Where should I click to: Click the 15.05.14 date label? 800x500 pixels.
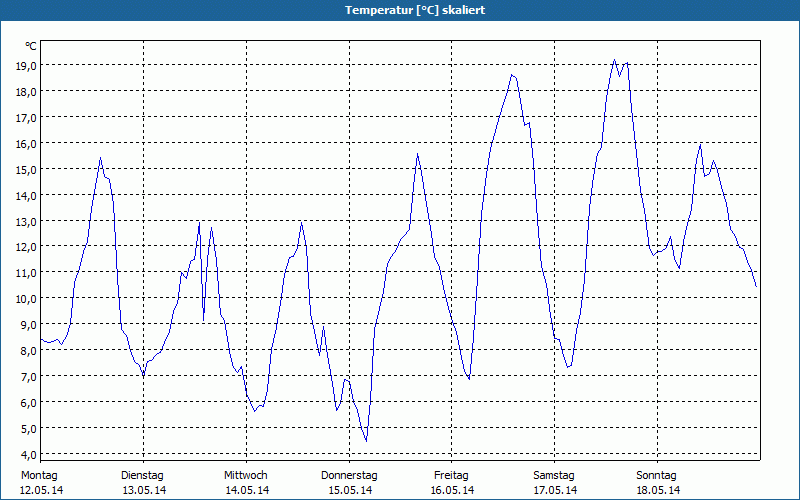[x=351, y=490]
